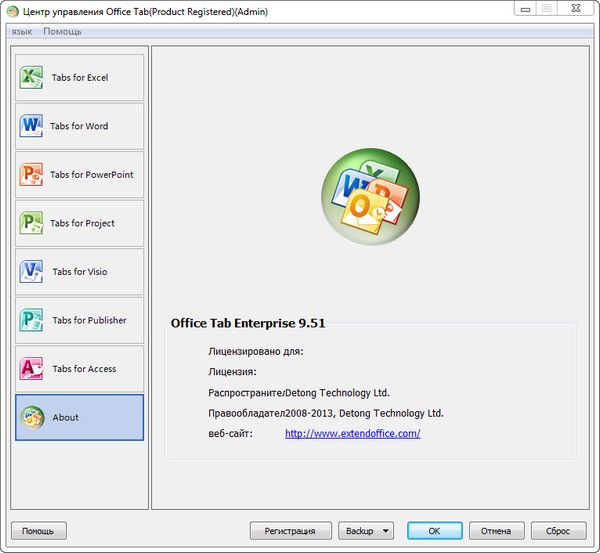Click the Отмена button

(496, 531)
